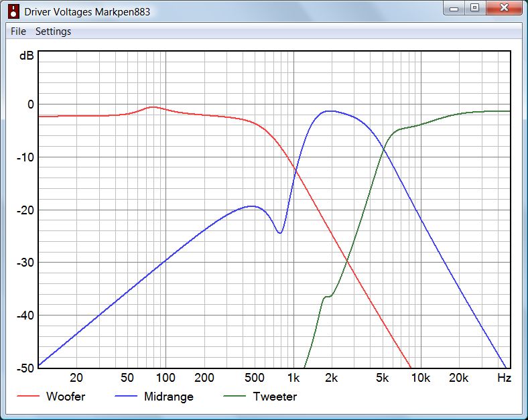Click the green Tweeter legend line
This screenshot has width=528, height=420.
tap(235, 396)
